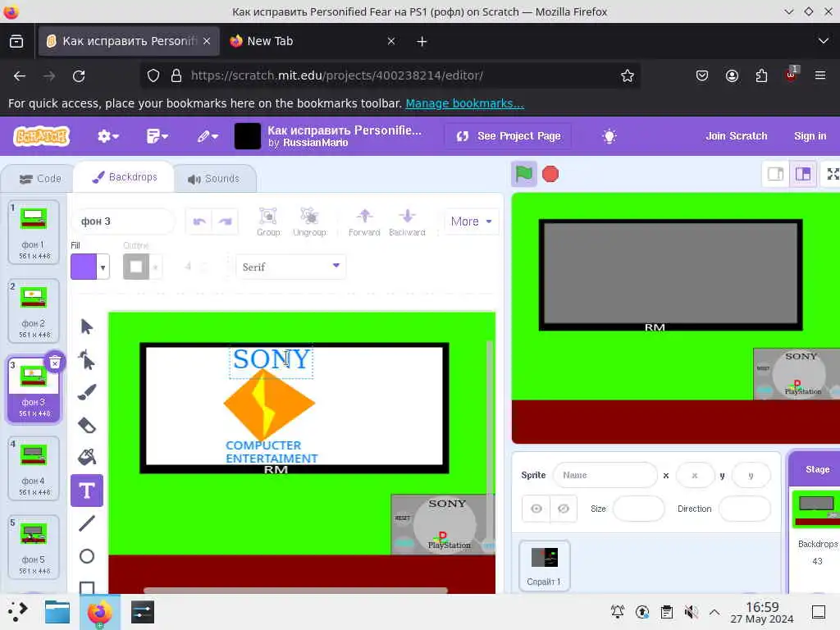This screenshot has width=840, height=630.
Task: Open the File menu dropdown
Action: coord(157,136)
